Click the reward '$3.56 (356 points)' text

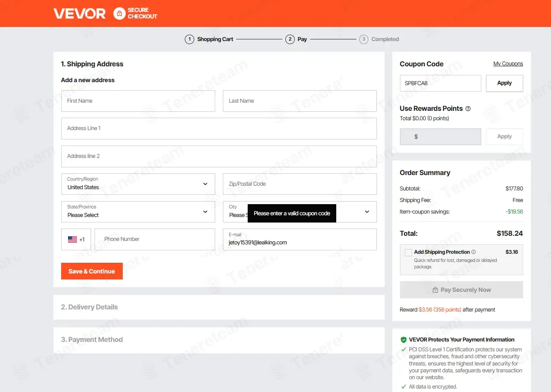pyautogui.click(x=440, y=310)
